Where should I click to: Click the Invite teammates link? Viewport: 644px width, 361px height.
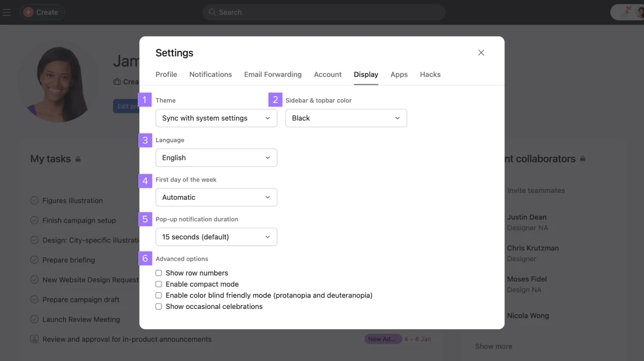pos(536,190)
